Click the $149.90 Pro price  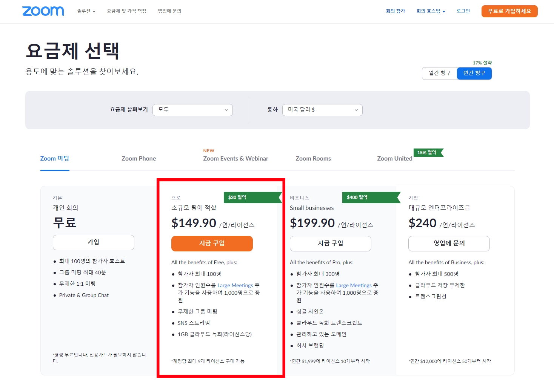(194, 223)
